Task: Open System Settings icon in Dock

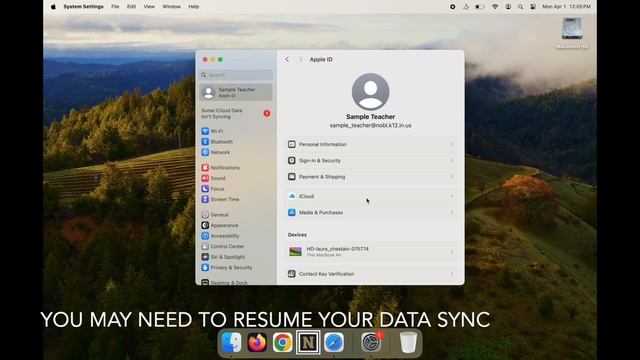Action: [371, 342]
